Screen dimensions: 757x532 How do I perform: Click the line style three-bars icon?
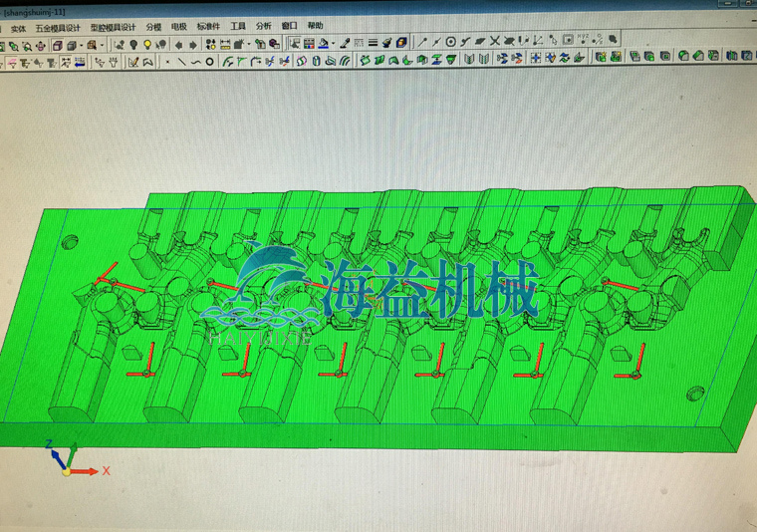click(373, 43)
